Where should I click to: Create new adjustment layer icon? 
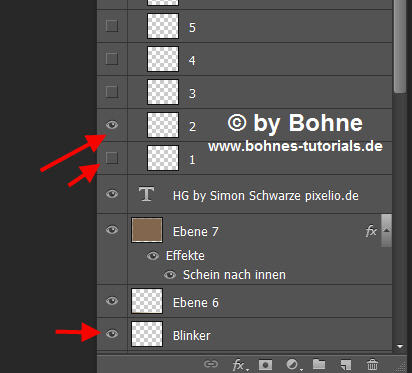(293, 365)
